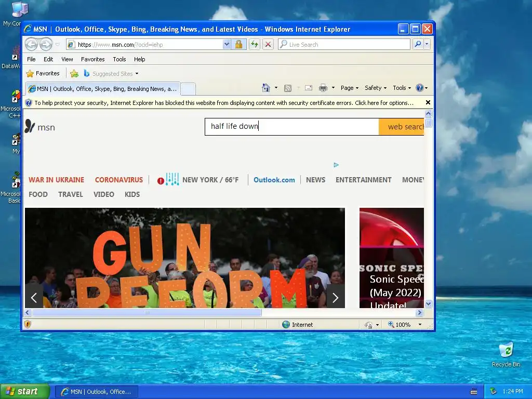Open FOOD navigation link
This screenshot has width=532, height=399.
38,194
